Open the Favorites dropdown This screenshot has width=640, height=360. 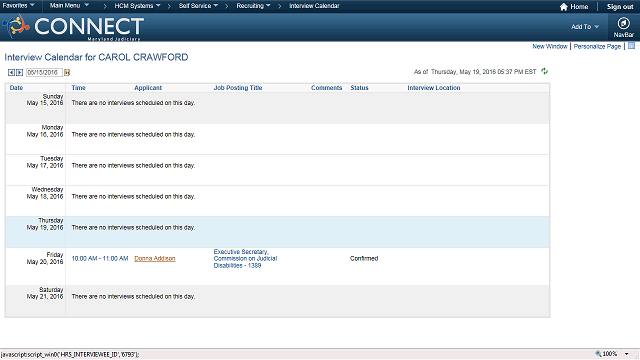coord(18,6)
